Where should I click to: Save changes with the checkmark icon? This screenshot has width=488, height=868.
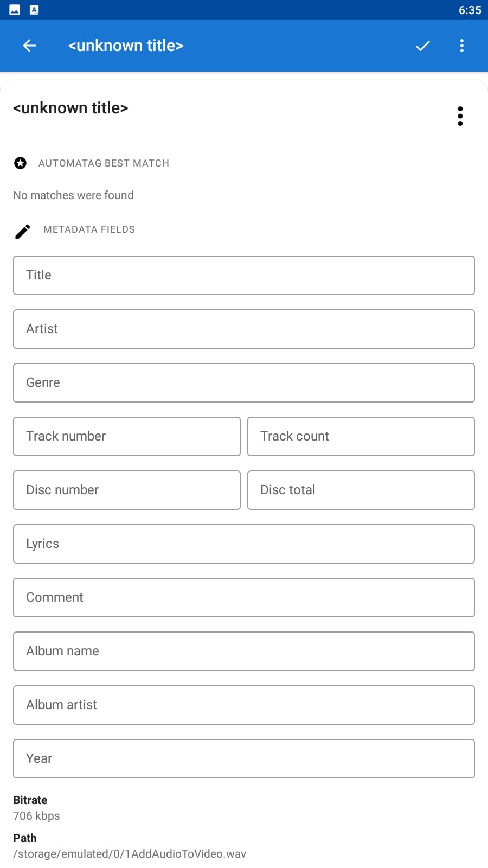click(423, 46)
